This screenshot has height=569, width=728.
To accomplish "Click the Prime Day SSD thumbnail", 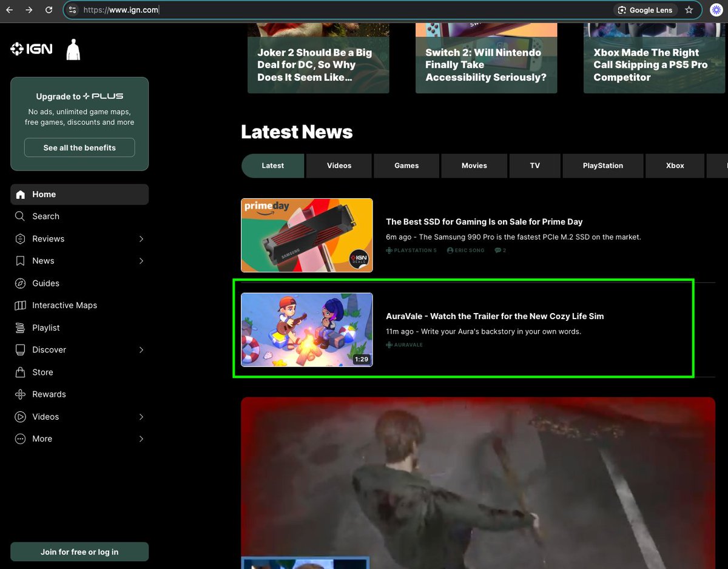I will (x=307, y=235).
